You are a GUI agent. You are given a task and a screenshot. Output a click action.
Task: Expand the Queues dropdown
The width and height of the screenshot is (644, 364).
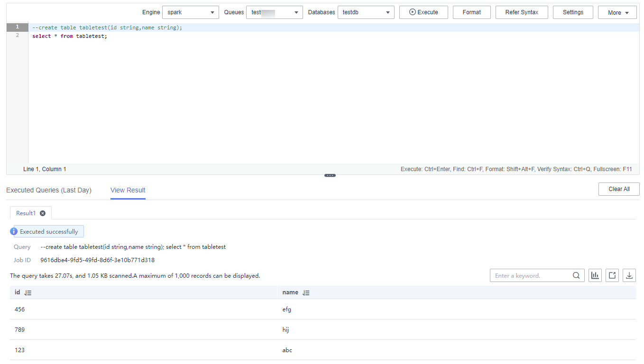274,12
